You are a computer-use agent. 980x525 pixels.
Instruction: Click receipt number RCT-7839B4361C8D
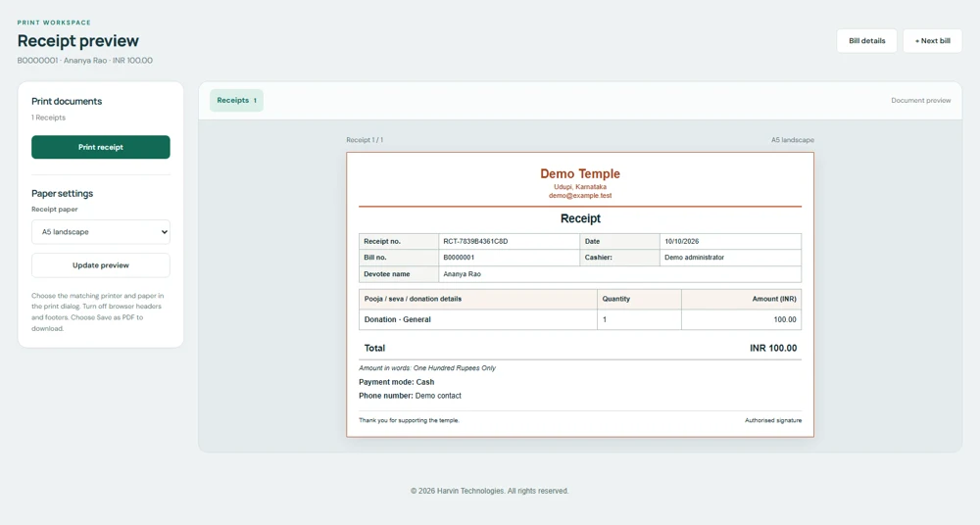(510, 241)
